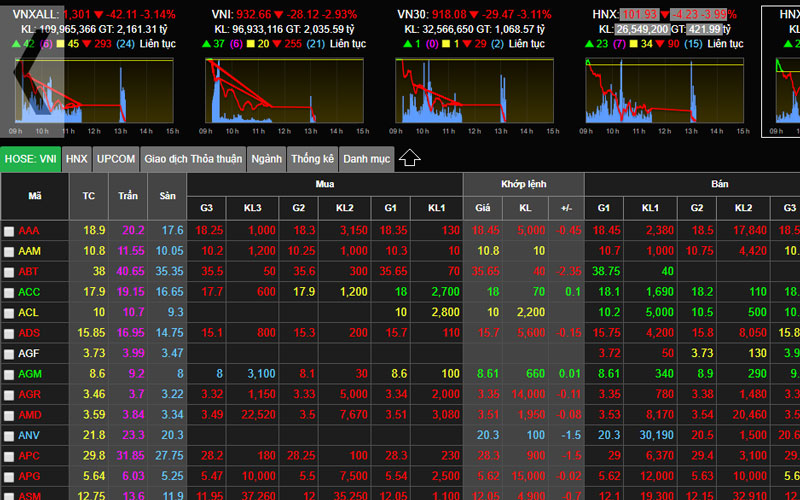The width and height of the screenshot is (800, 500).
Task: Tick the checkbox next to AAA
Action: [x=9, y=230]
